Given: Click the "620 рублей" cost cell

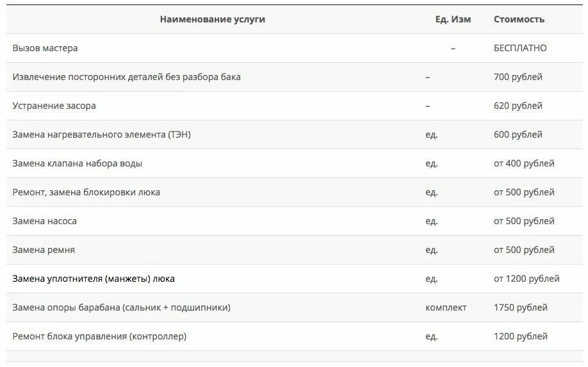Looking at the screenshot, I should coord(518,106).
